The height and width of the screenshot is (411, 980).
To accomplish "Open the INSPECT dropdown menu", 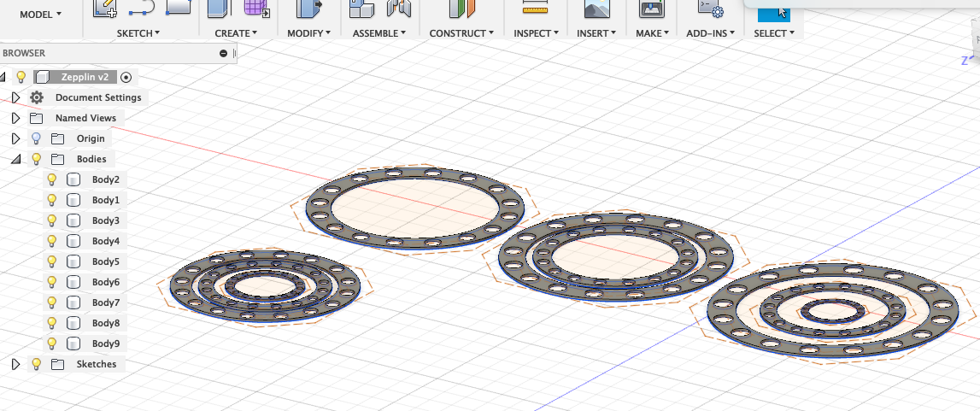I will click(536, 33).
